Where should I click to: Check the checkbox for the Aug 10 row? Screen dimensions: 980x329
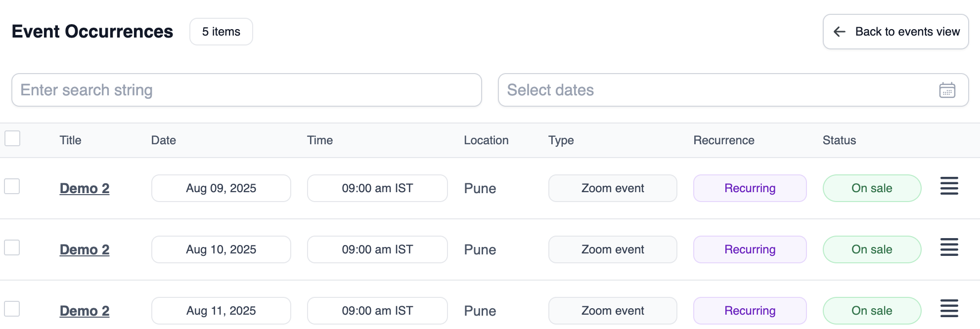click(x=12, y=247)
